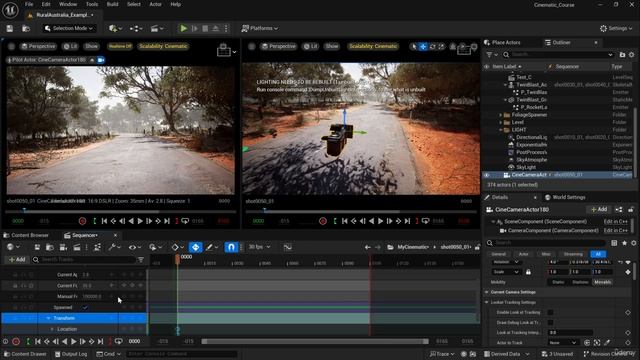Click the Details favorites star icon
The image size is (640, 360).
click(x=624, y=243)
